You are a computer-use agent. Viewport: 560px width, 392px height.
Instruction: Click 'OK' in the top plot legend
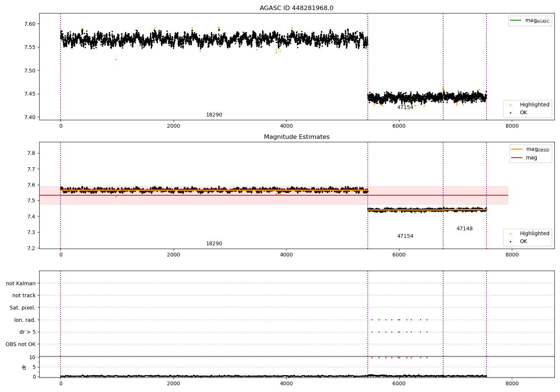point(523,112)
